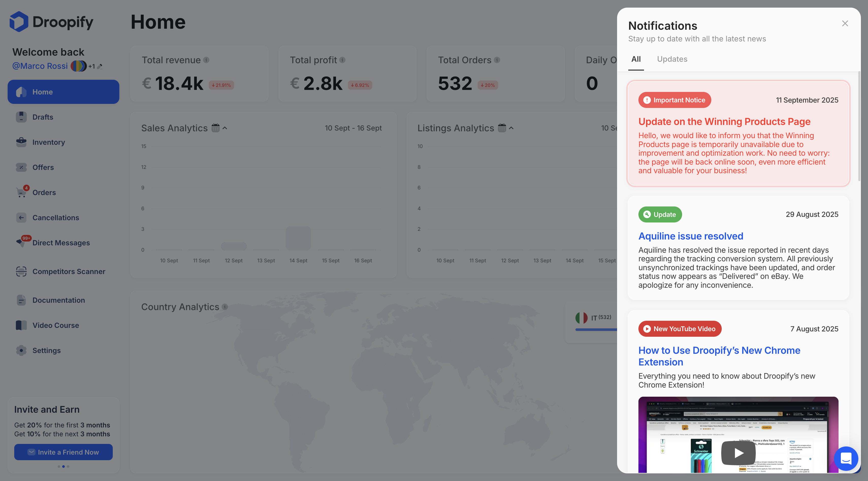868x481 pixels.
Task: Collapse Sales Analytics with chevron
Action: click(225, 128)
